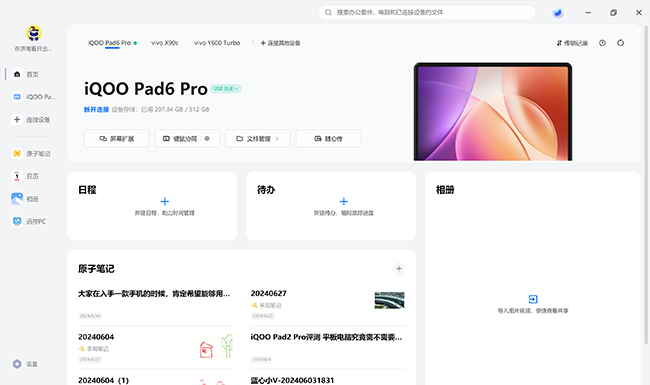The width and height of the screenshot is (650, 385).
Task: Click the photo thumbnail of note 20240627
Action: coord(389,300)
